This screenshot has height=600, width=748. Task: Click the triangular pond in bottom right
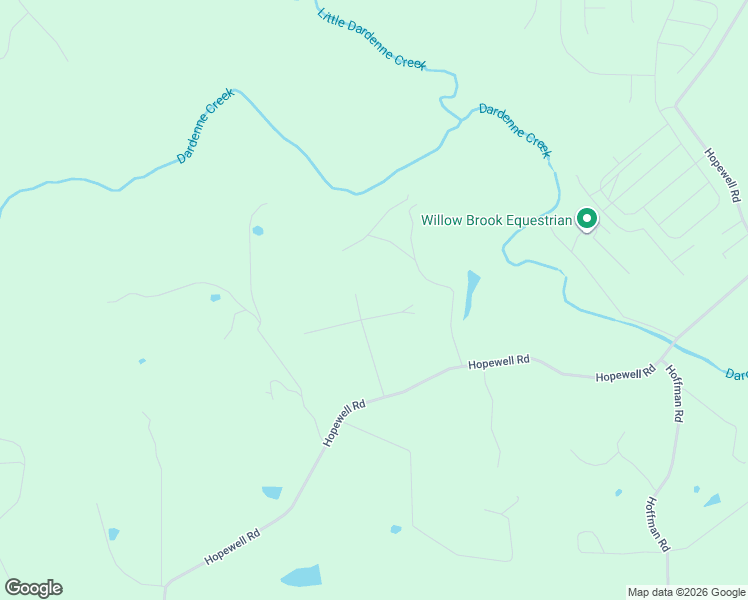pyautogui.click(x=713, y=500)
